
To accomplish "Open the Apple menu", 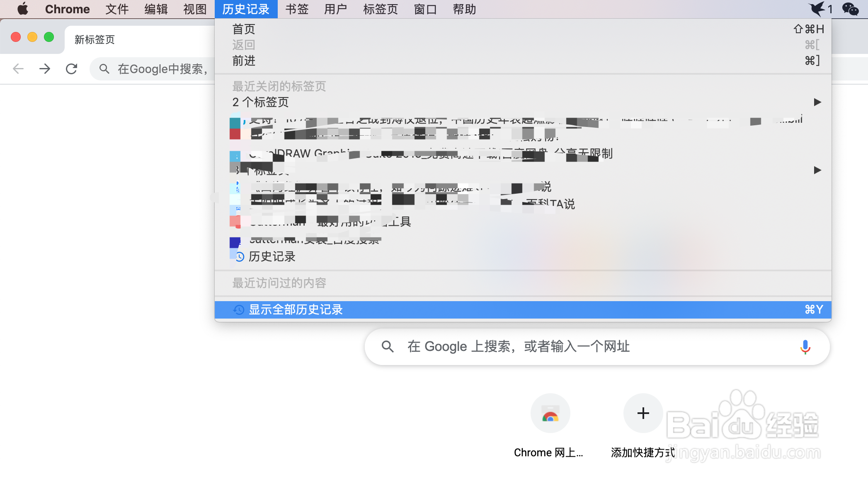I will click(x=23, y=9).
